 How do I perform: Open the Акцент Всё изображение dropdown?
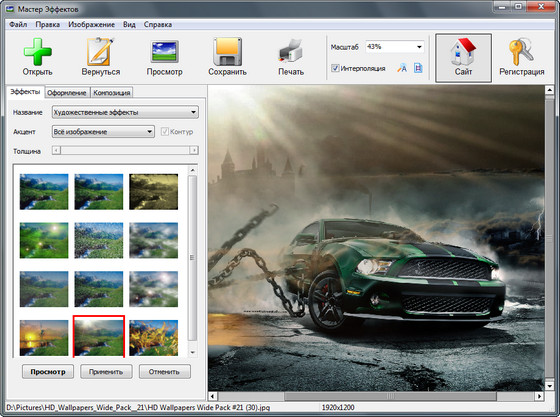click(x=103, y=132)
